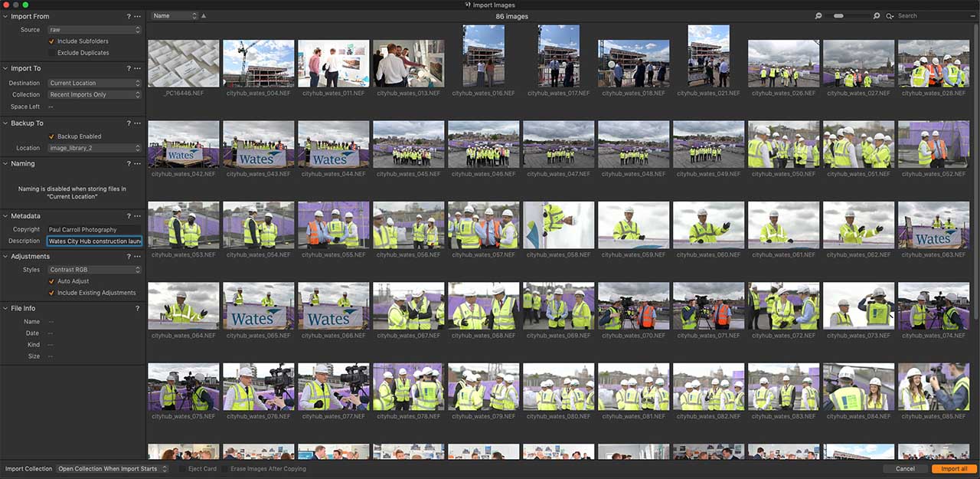Click the cityhub_wates_052.NEF file name
980x479 pixels.
[933, 174]
